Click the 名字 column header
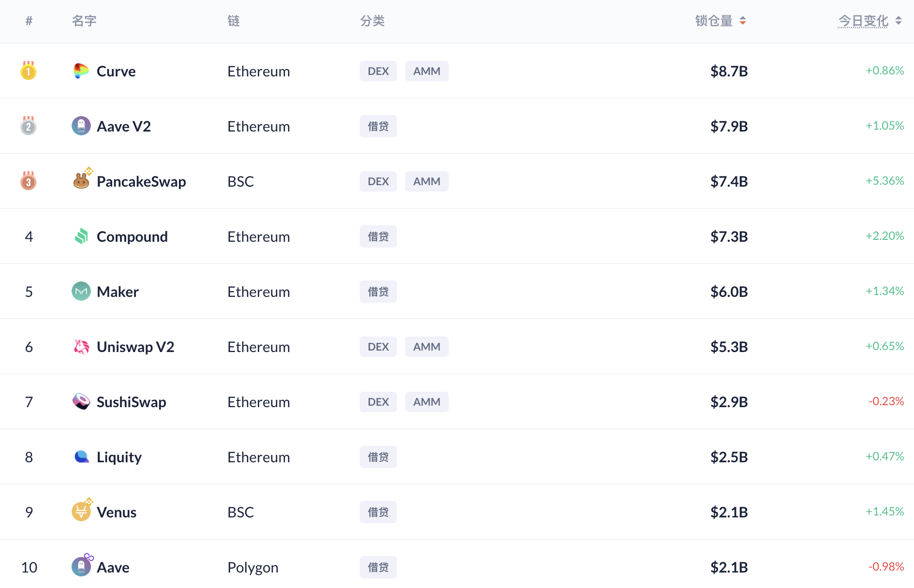The width and height of the screenshot is (914, 588). pyautogui.click(x=84, y=21)
